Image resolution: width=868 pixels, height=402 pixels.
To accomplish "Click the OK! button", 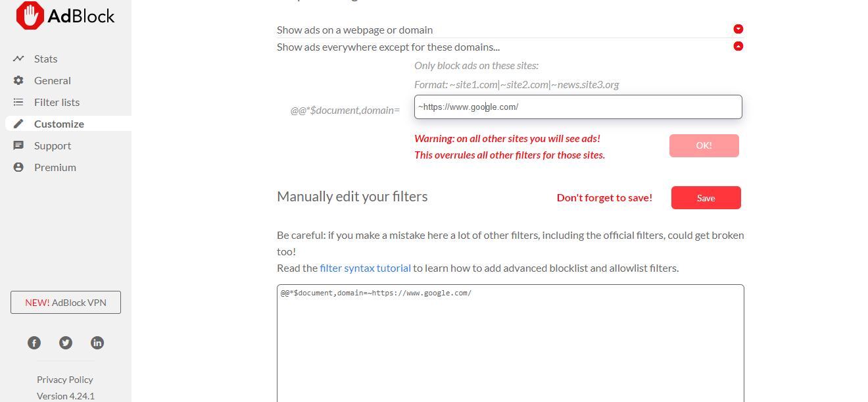I will pyautogui.click(x=704, y=146).
